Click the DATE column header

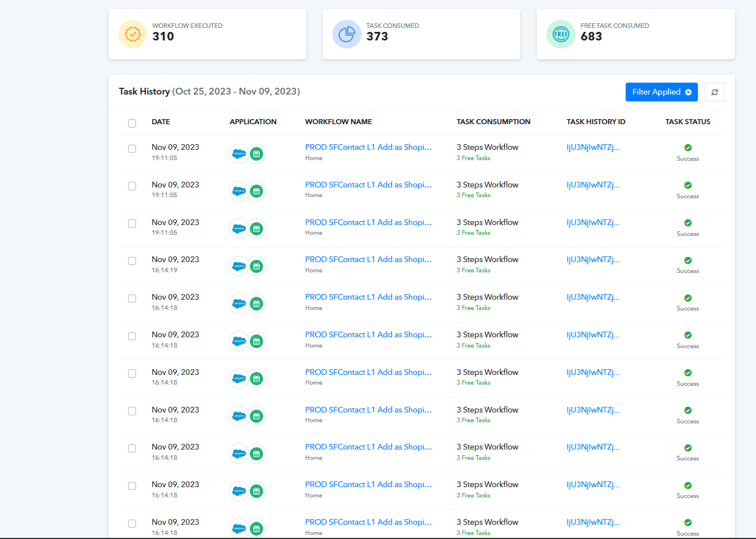point(161,122)
